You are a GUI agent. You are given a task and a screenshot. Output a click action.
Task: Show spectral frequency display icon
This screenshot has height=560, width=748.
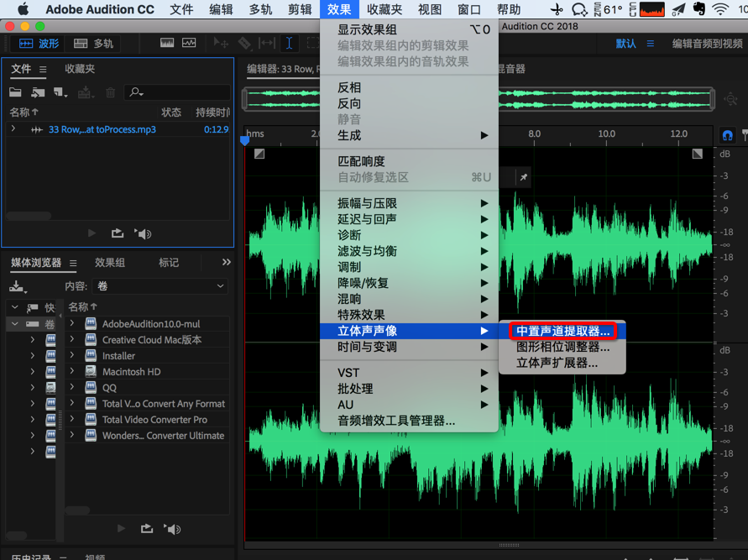click(x=167, y=44)
